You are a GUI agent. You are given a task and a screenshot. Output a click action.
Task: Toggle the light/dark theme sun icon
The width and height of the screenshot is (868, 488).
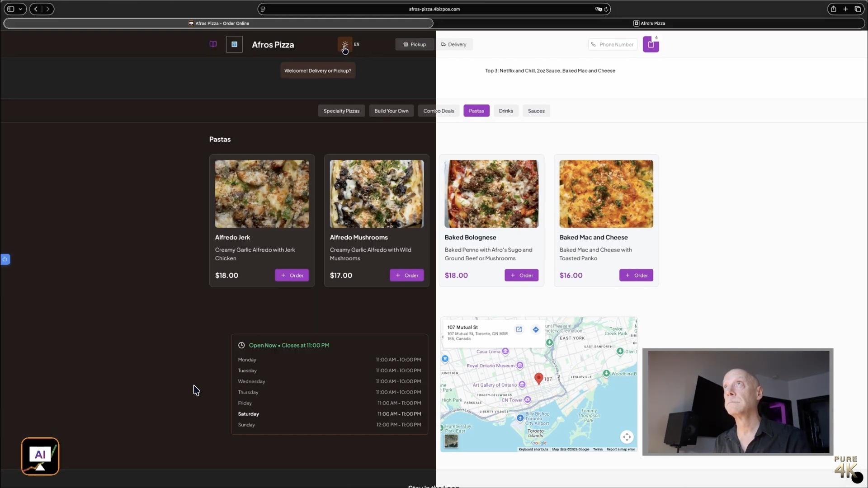point(345,44)
